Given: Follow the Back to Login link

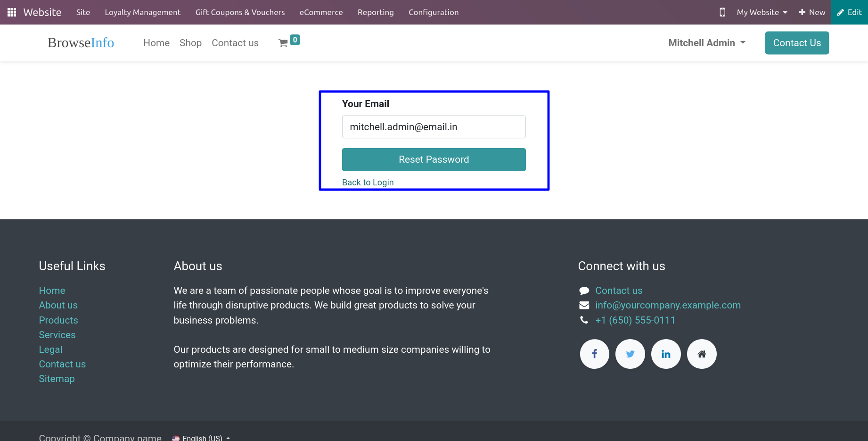Looking at the screenshot, I should pyautogui.click(x=368, y=183).
